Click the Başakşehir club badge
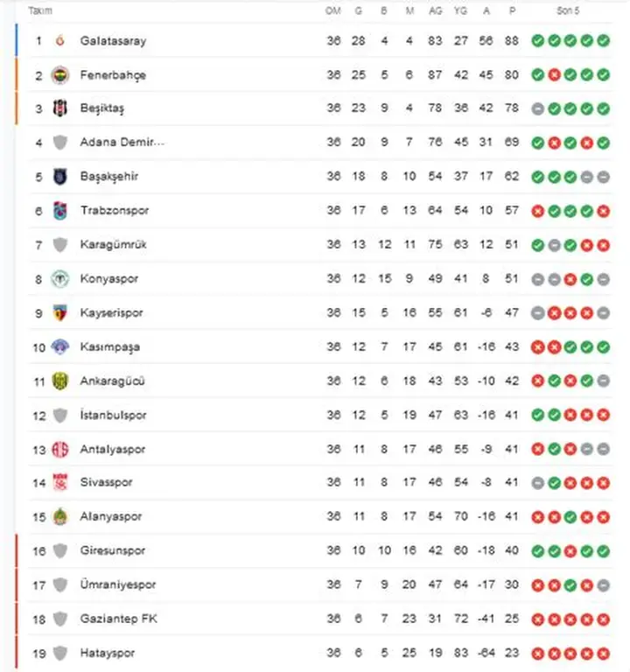Screen dimensions: 630x672 [60, 177]
